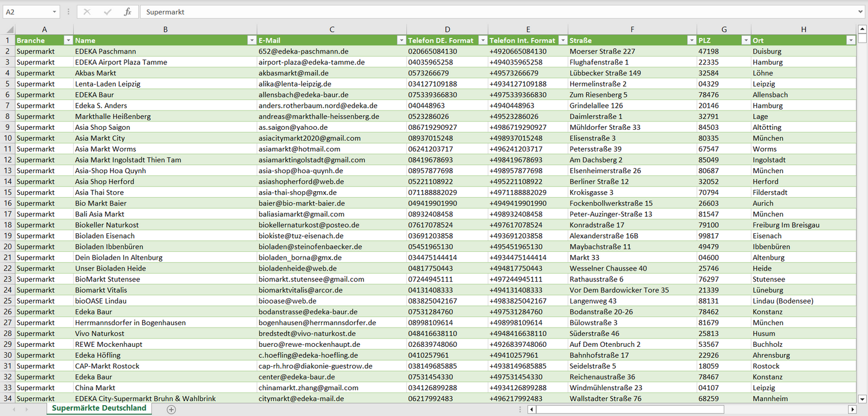
Task: Click the horizontal scrollbar left arrow
Action: tap(532, 409)
